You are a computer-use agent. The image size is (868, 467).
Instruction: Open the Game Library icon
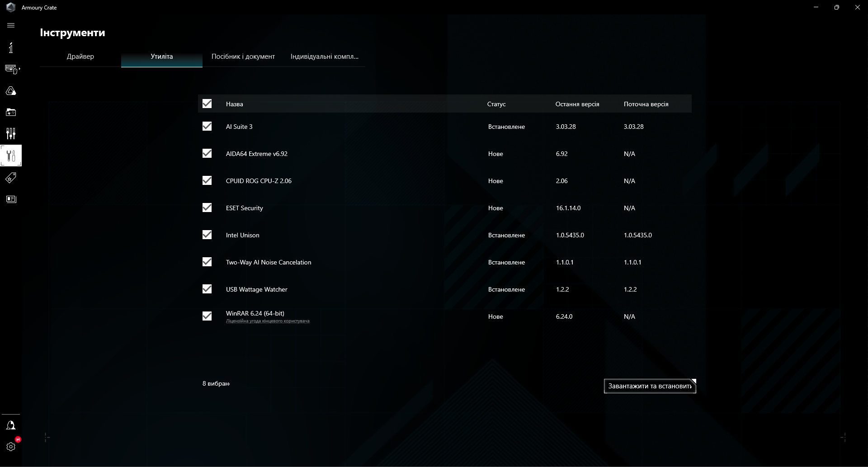pos(11,112)
